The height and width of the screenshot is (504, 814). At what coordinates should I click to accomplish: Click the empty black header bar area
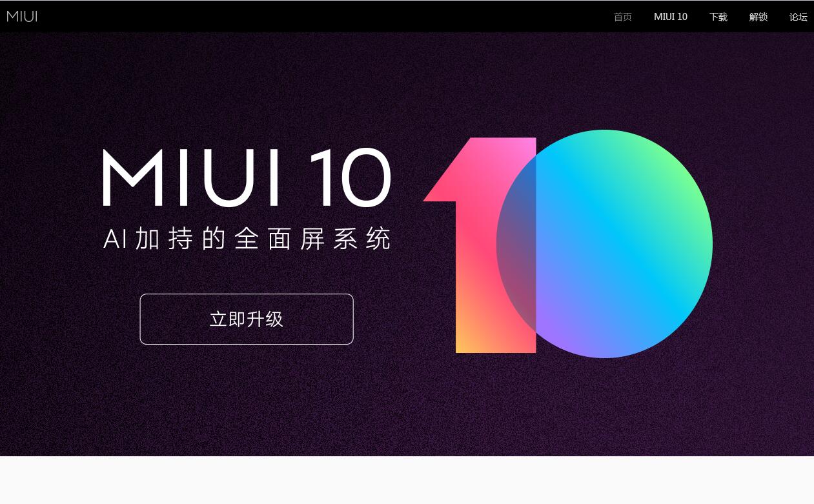(323, 16)
